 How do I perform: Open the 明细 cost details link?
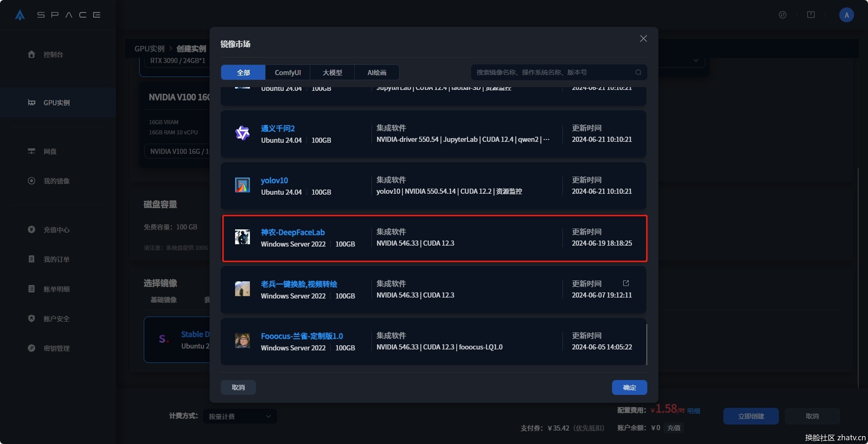tap(694, 411)
